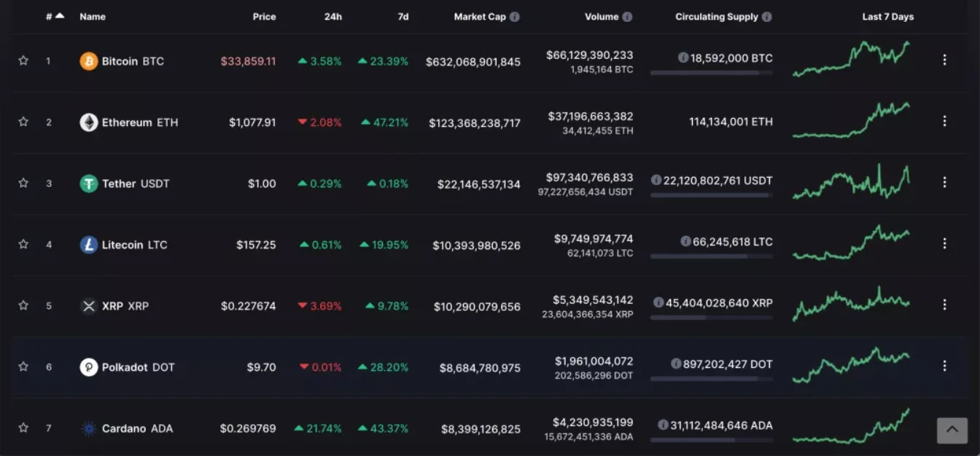Viewport: 980px width, 456px height.
Task: Click the XRP circulating supply progress bar
Action: click(x=711, y=318)
